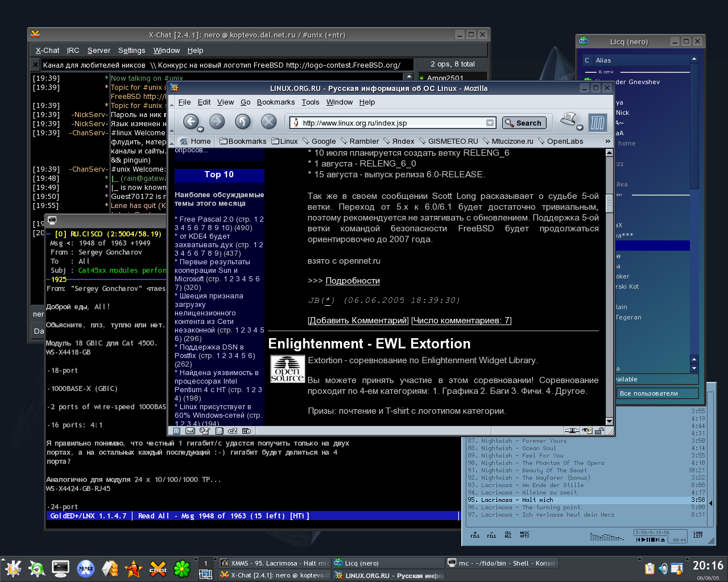Screen dimensions: 728x582
Task: Open the Tools menu in Mozilla
Action: pos(310,102)
